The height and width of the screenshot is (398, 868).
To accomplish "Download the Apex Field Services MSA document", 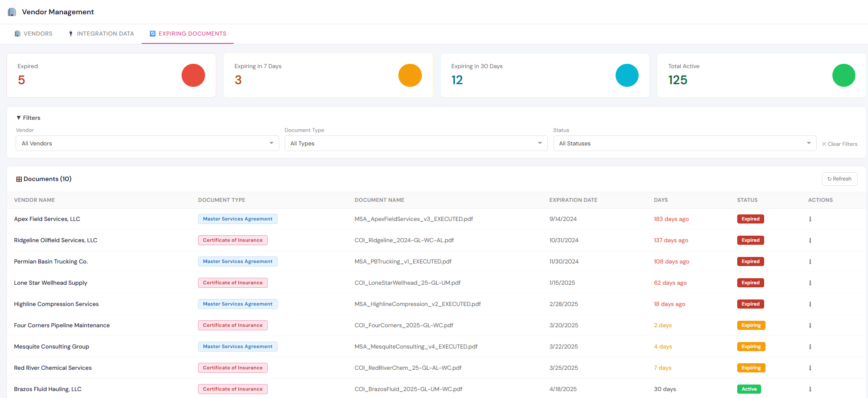I will [810, 219].
